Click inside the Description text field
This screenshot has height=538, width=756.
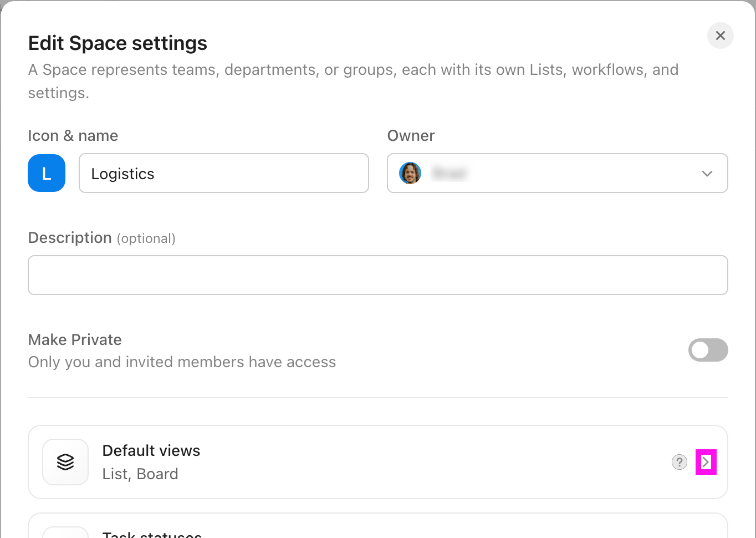[379, 275]
